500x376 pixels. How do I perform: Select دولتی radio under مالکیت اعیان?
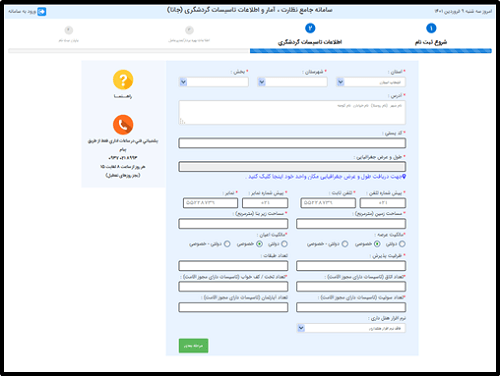pos(284,244)
